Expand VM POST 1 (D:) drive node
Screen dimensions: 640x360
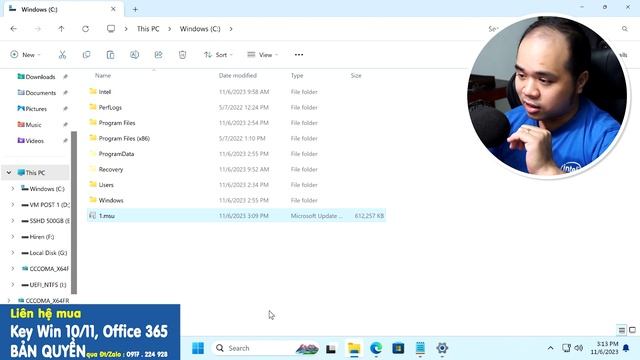(12, 204)
